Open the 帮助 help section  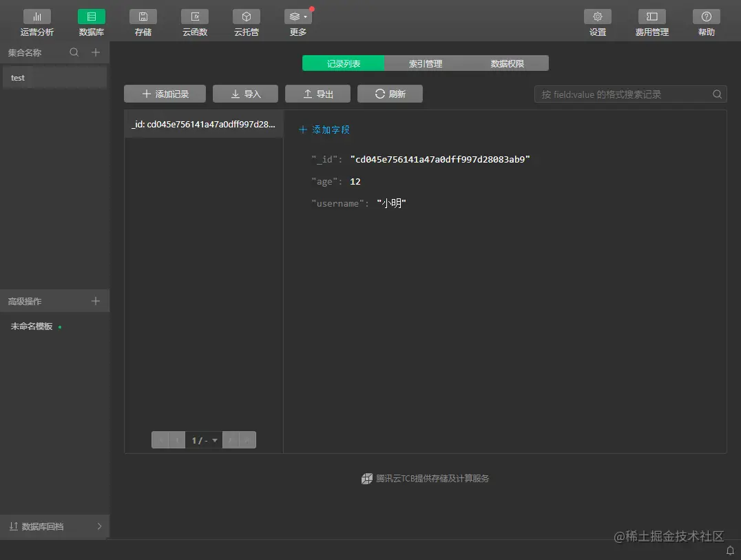click(706, 23)
